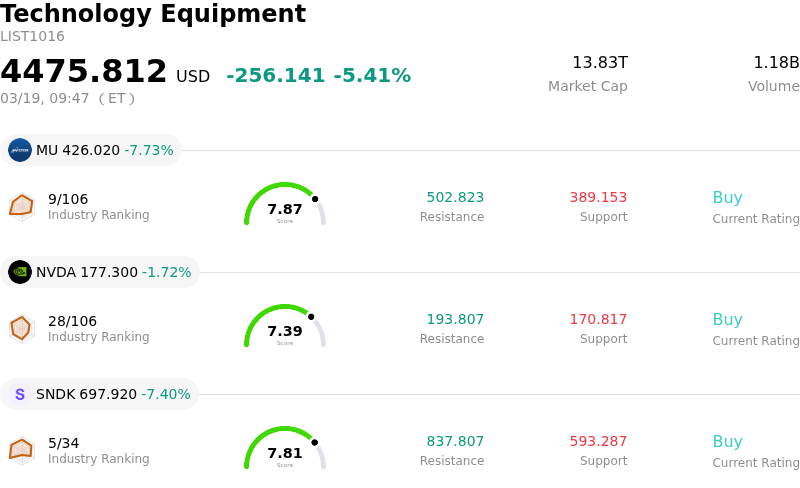Image resolution: width=800 pixels, height=488 pixels.
Task: Select MU Buy current rating
Action: click(727, 198)
